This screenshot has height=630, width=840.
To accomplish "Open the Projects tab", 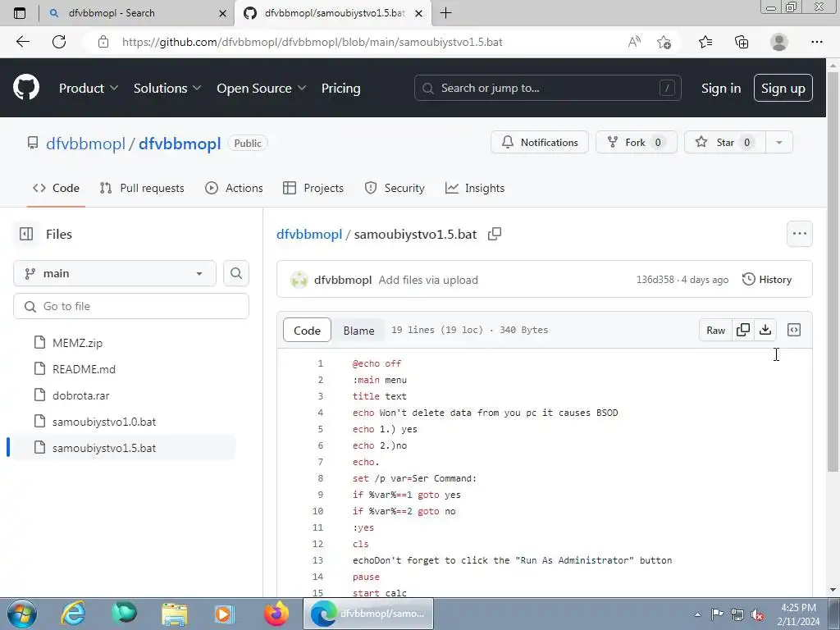I will pos(313,188).
